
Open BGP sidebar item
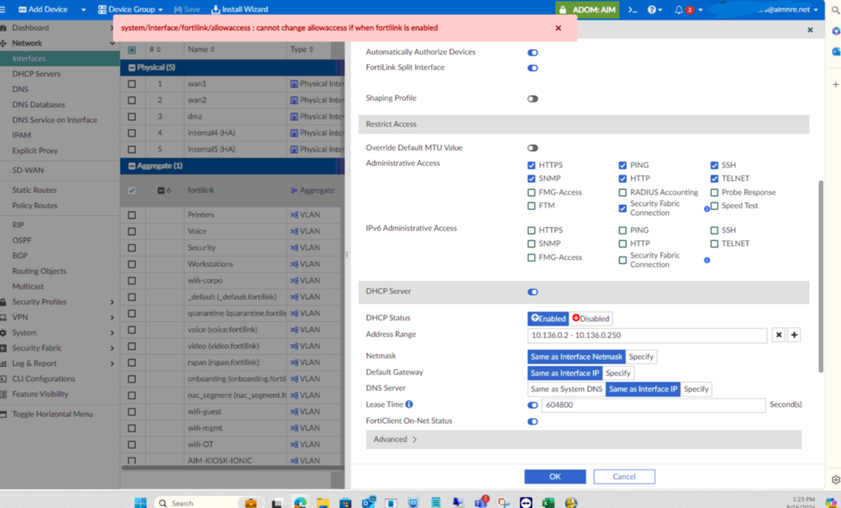(20, 255)
